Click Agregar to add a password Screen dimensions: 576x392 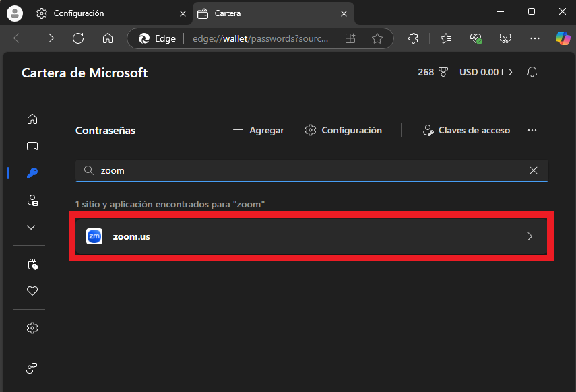click(x=259, y=130)
